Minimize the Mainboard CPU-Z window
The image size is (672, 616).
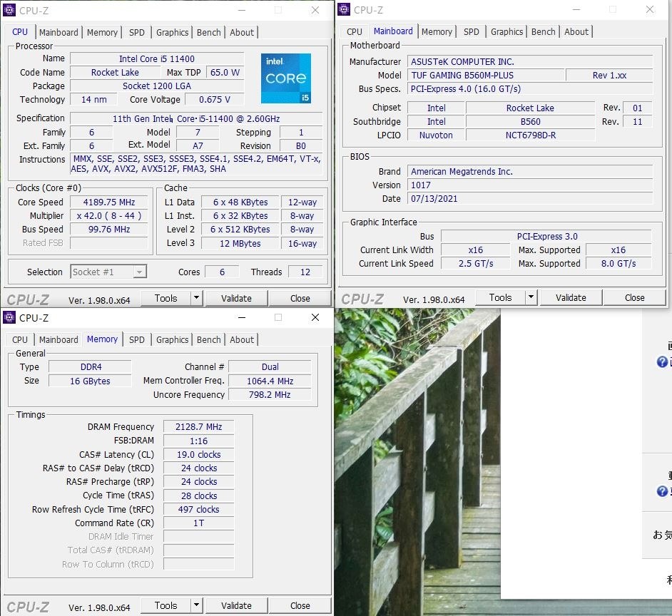(576, 9)
